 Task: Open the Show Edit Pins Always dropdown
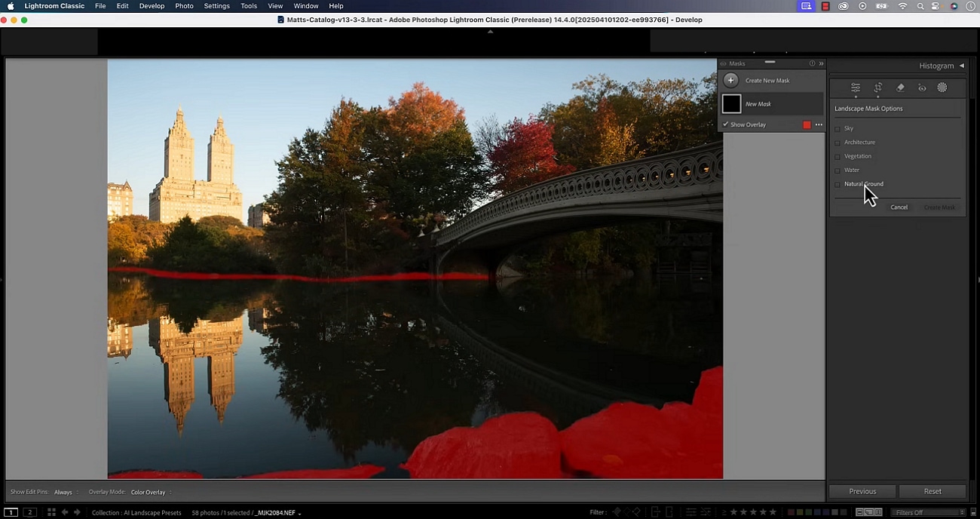[x=66, y=492]
